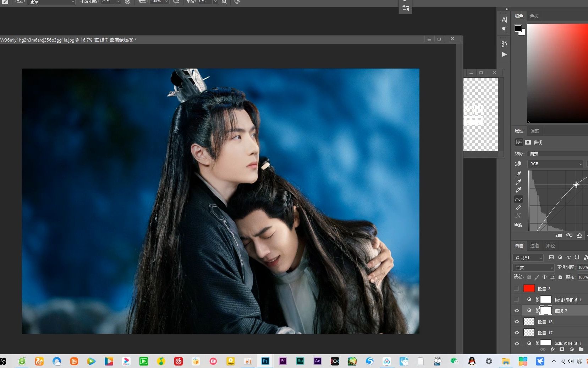588x368 pixels.
Task: Select the black point eyedropper in Curves
Action: [518, 174]
